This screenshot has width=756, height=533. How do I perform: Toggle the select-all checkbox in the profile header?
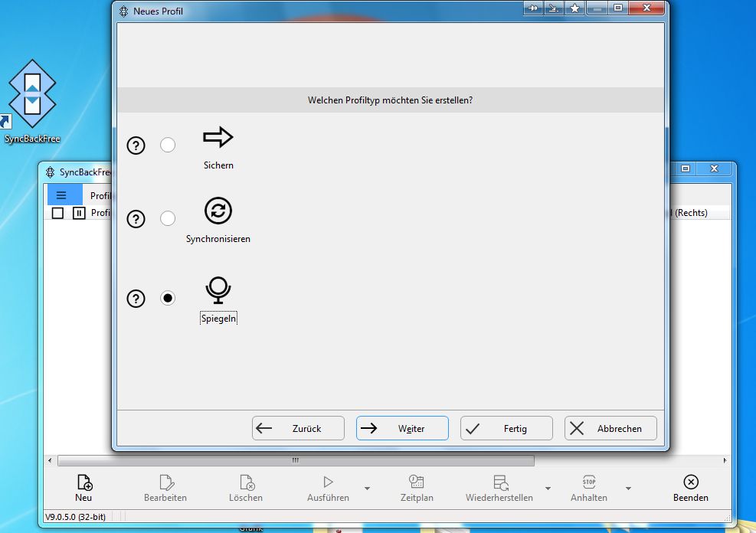coord(58,213)
